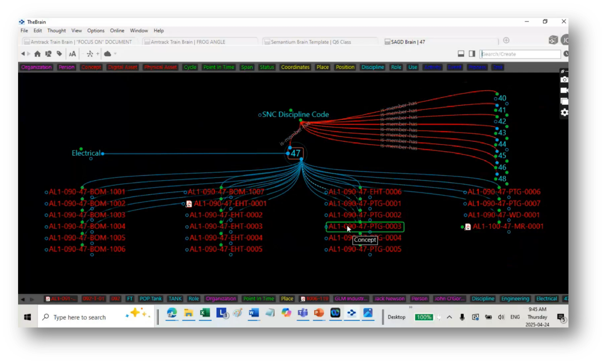
Task: Jump to sibling thought 40
Action: 502,98
